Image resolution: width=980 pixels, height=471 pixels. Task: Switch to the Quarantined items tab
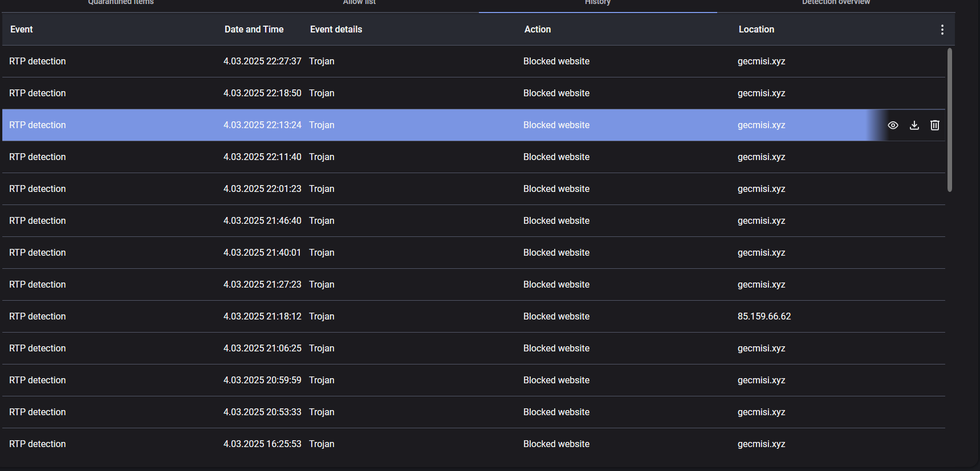point(121,3)
